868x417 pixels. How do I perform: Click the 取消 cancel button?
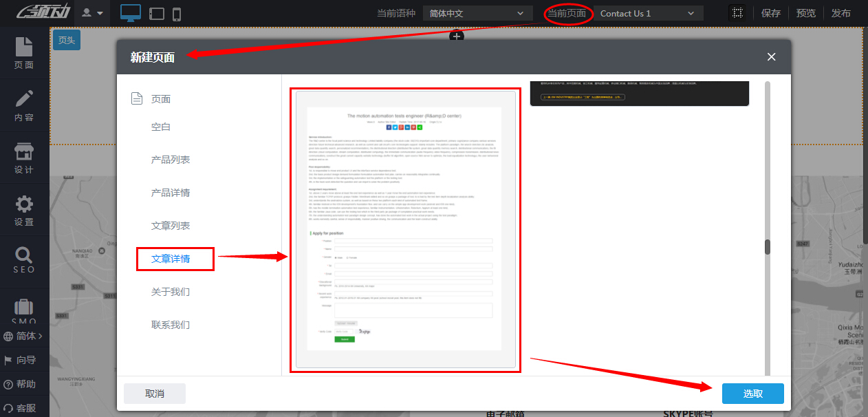pyautogui.click(x=155, y=394)
